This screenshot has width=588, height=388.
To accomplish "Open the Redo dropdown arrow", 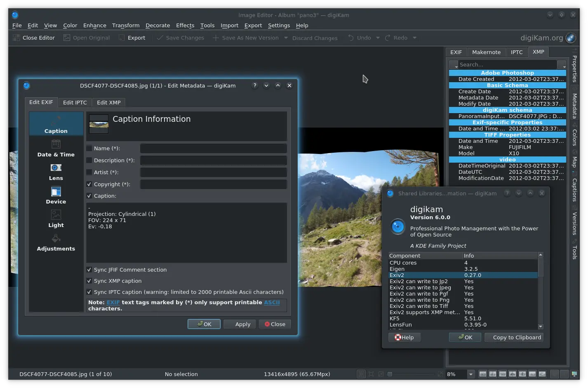I will pos(415,38).
